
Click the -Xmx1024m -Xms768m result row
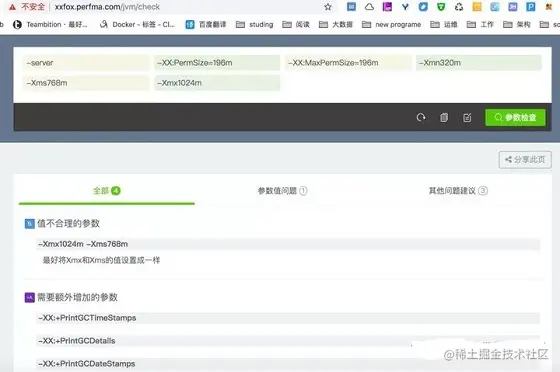pyautogui.click(x=288, y=244)
